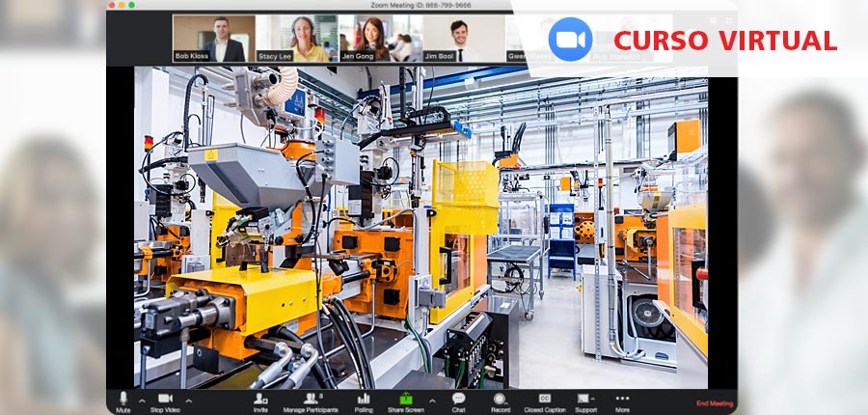Open the Chat panel
Image resolution: width=868 pixels, height=415 pixels.
click(458, 400)
